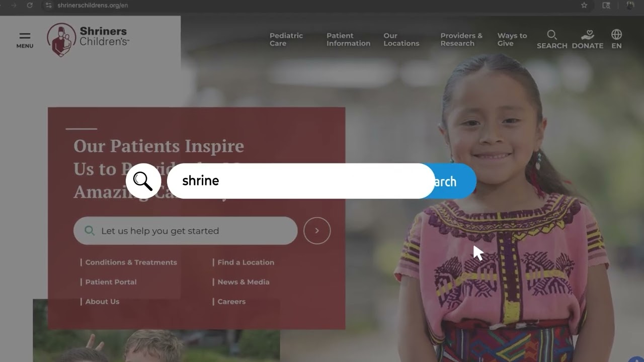Open the Conditions & Treatments link
Image resolution: width=644 pixels, height=362 pixels.
point(131,262)
